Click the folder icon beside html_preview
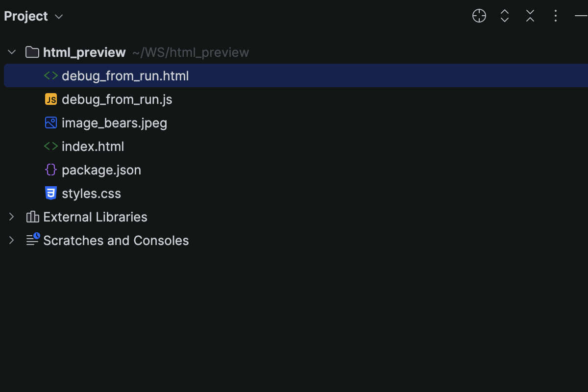 [x=31, y=52]
